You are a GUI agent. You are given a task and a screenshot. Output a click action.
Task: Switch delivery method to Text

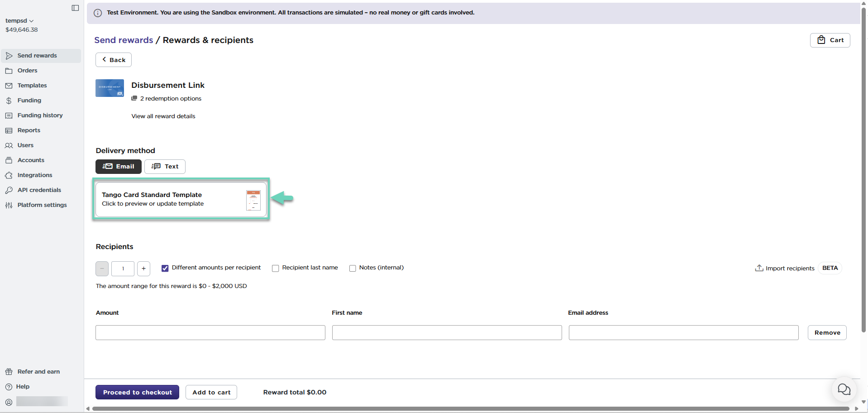(165, 167)
